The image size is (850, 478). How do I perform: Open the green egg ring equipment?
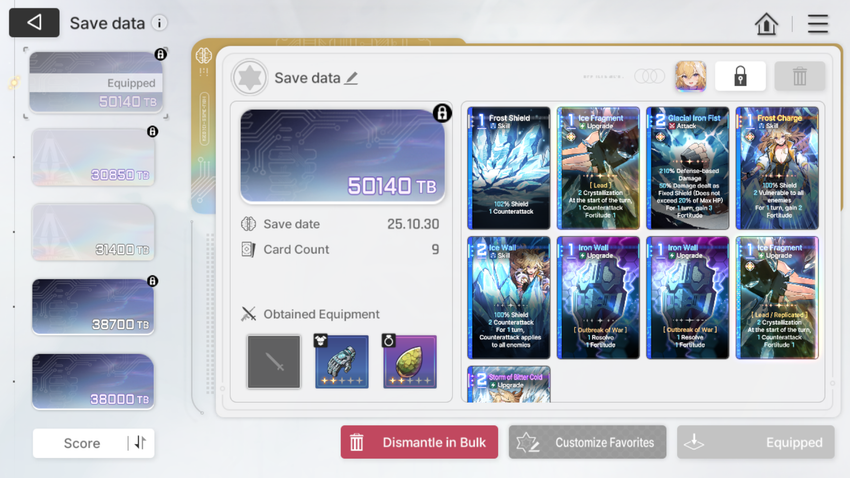point(409,361)
